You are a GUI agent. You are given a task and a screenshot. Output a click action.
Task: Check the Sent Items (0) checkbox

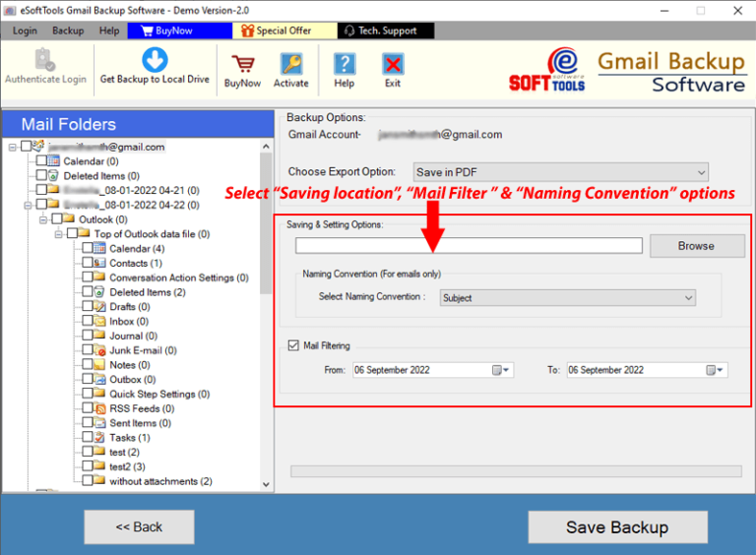pos(88,422)
